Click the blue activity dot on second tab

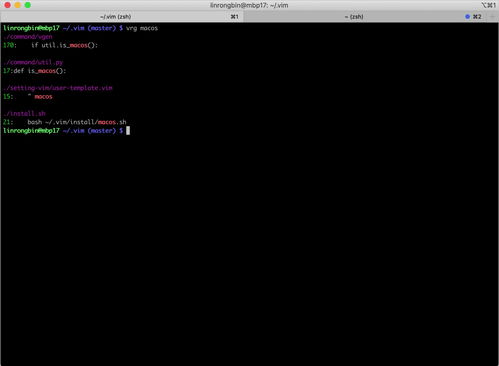click(x=467, y=17)
